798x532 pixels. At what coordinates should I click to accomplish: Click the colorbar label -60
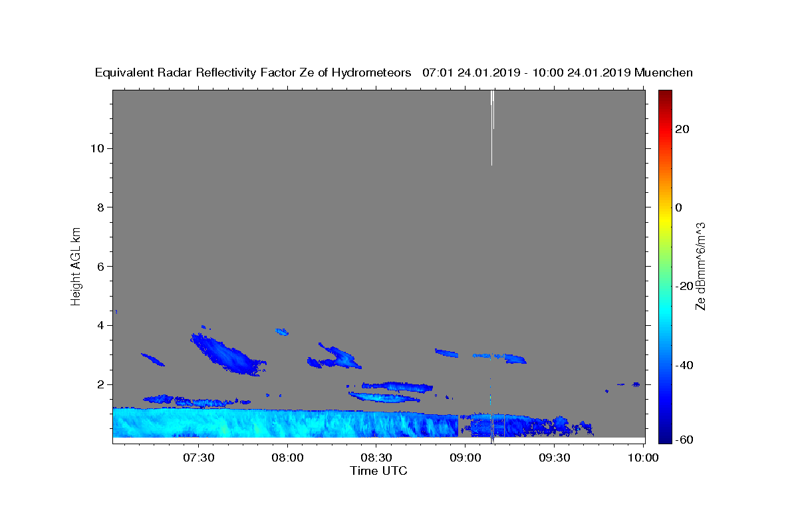684,440
